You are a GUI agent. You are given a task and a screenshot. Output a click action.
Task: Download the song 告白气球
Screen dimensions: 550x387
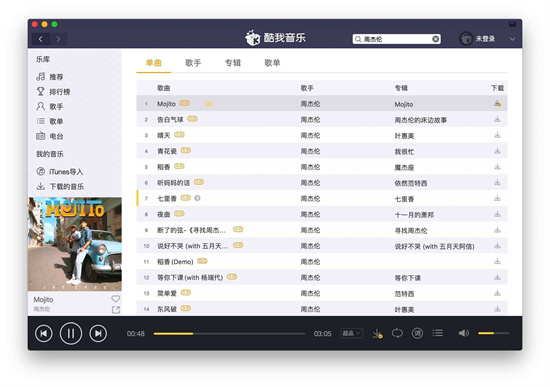(497, 120)
